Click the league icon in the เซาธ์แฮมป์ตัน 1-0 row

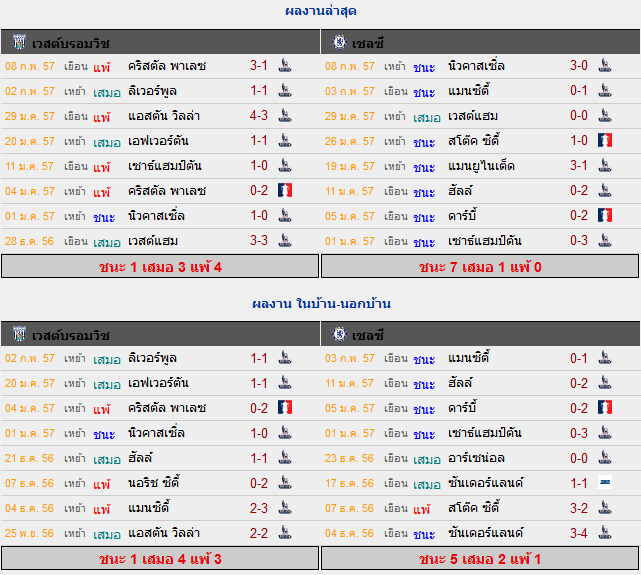pos(285,165)
